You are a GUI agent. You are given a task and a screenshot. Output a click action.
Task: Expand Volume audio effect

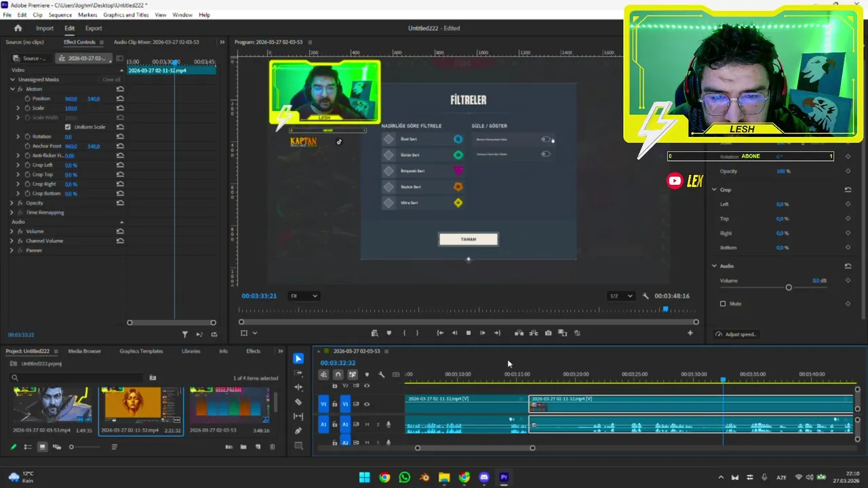pos(12,232)
